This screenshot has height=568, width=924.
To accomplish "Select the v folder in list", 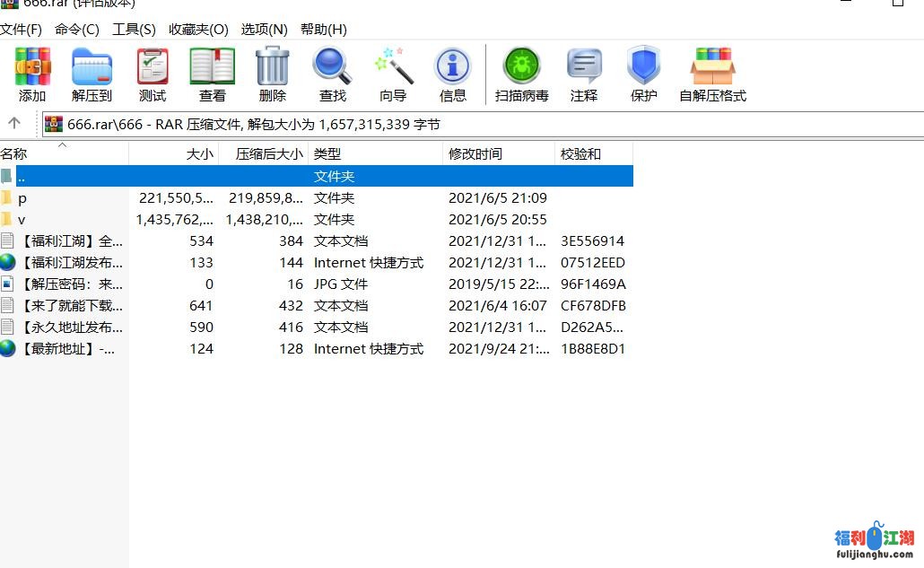I will pos(22,220).
